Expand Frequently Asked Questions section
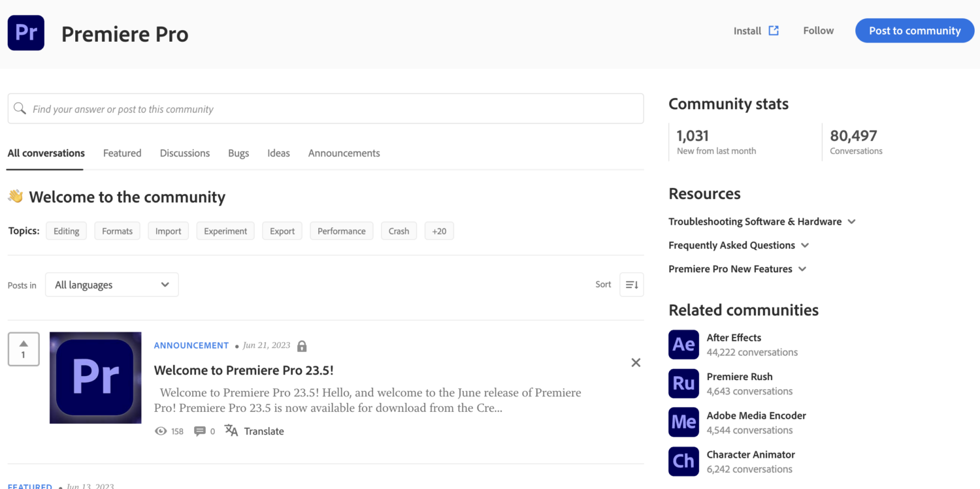This screenshot has width=980, height=489. pyautogui.click(x=739, y=245)
